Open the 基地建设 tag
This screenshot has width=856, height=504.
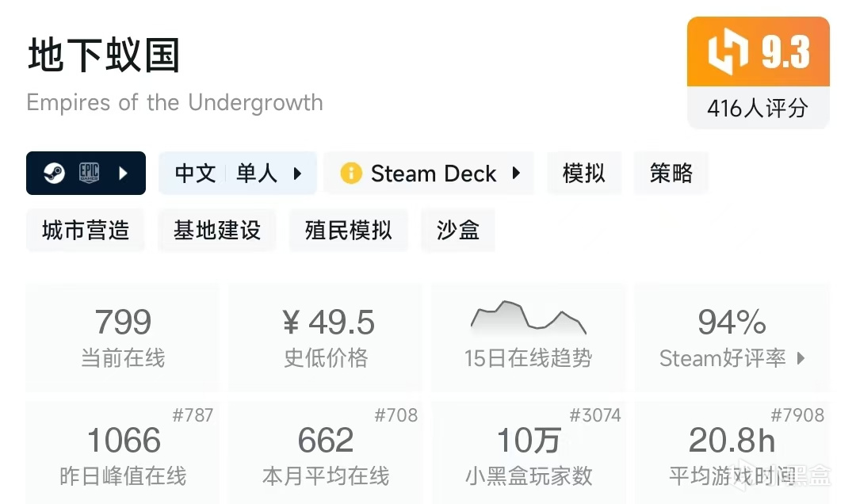point(217,231)
